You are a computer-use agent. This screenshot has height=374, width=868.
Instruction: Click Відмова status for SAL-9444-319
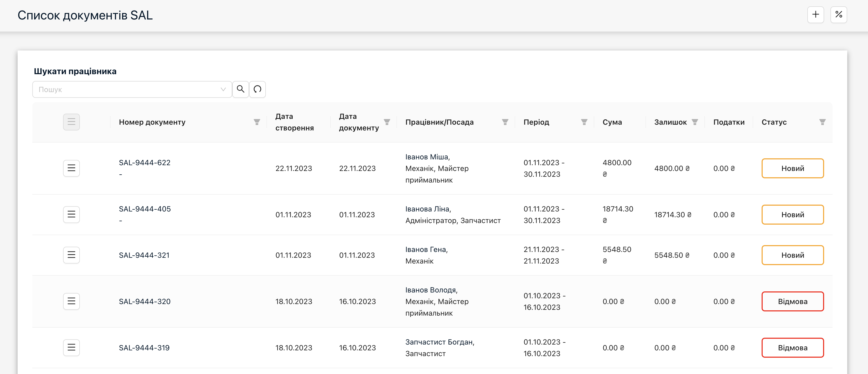793,348
